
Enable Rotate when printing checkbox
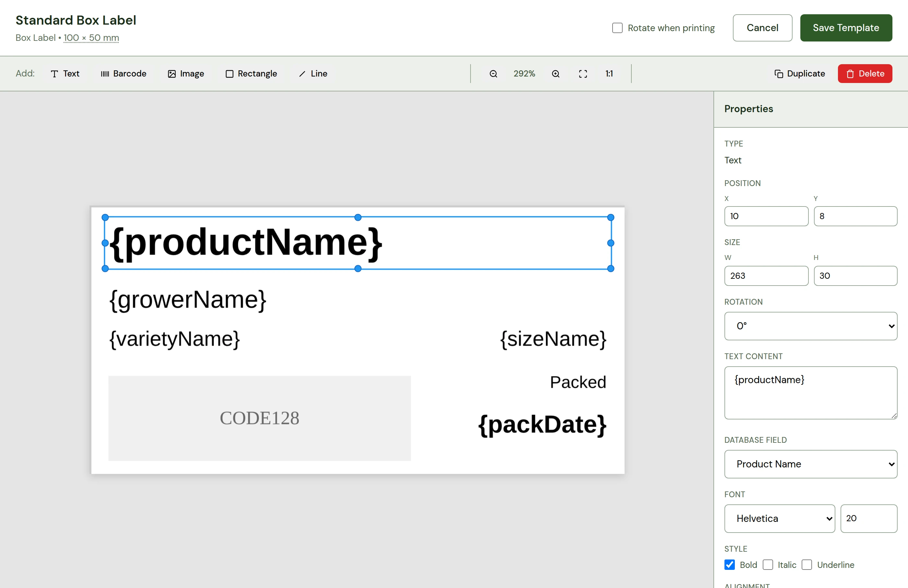pyautogui.click(x=617, y=28)
